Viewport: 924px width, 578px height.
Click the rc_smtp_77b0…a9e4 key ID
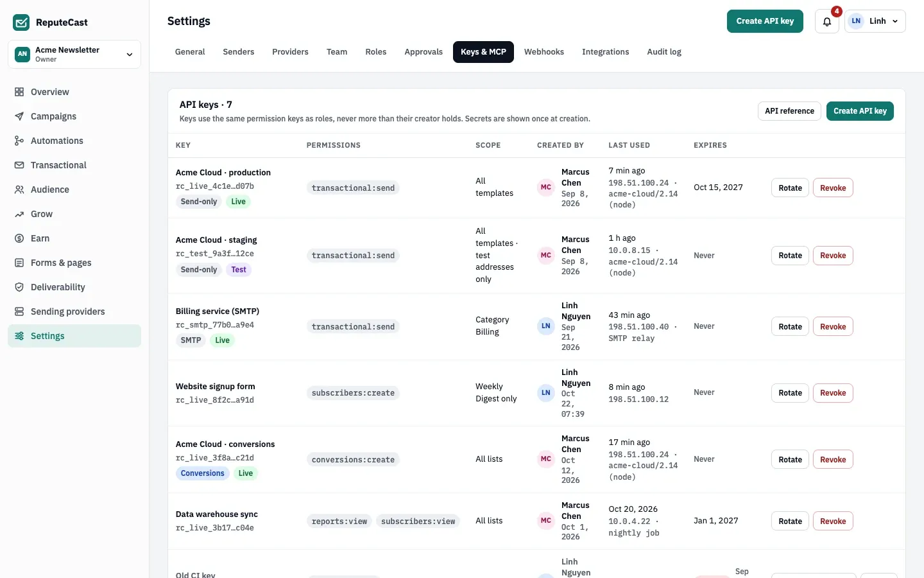tap(215, 325)
